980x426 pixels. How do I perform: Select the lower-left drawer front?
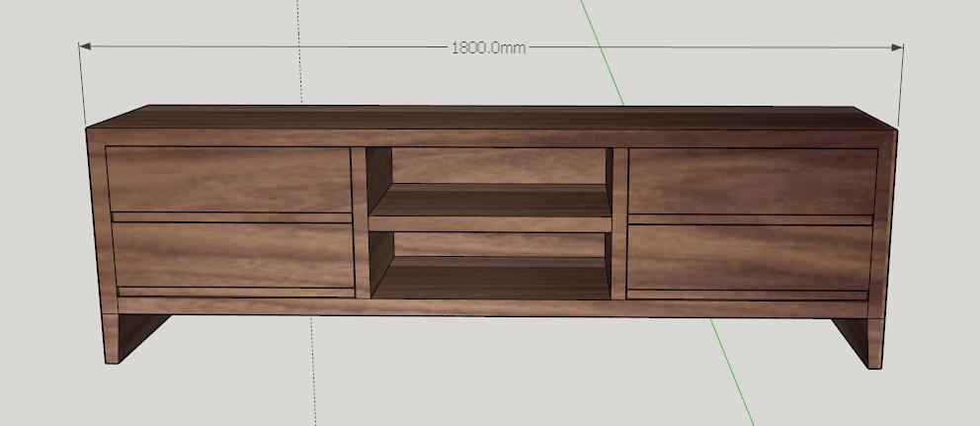point(234,255)
